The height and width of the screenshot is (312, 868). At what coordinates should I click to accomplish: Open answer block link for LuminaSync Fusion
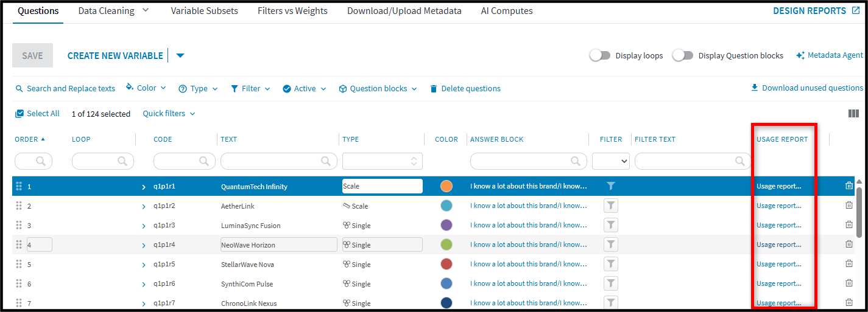point(529,225)
